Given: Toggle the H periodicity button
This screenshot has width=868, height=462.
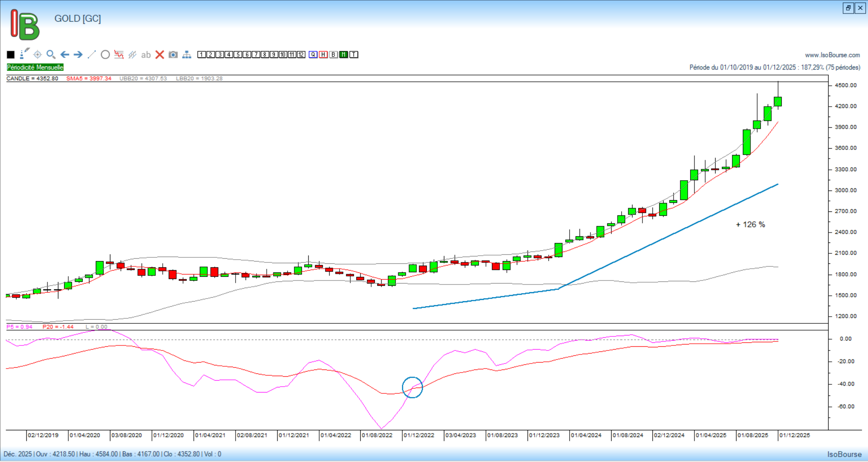Looking at the screenshot, I should [323, 55].
